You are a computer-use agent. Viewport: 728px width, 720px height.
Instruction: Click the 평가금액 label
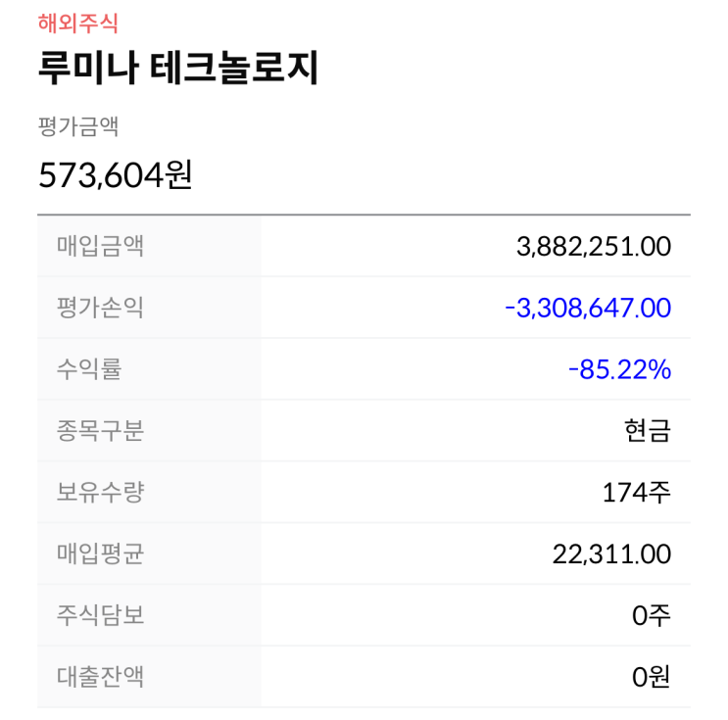(77, 126)
